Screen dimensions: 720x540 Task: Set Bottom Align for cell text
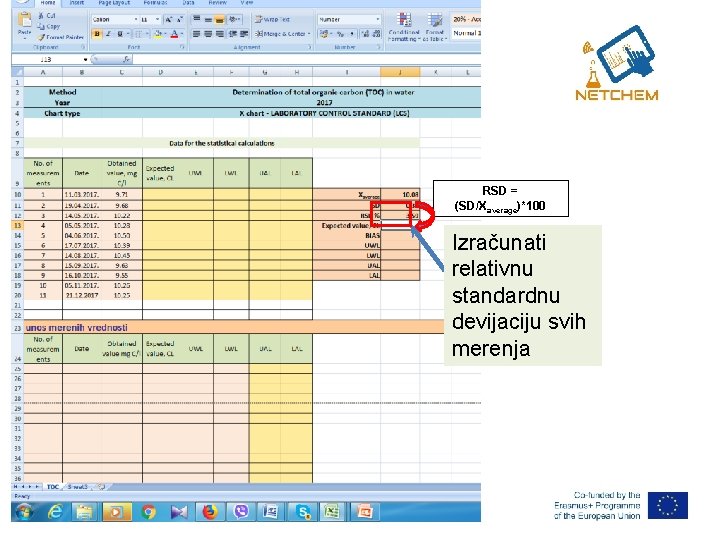click(219, 19)
